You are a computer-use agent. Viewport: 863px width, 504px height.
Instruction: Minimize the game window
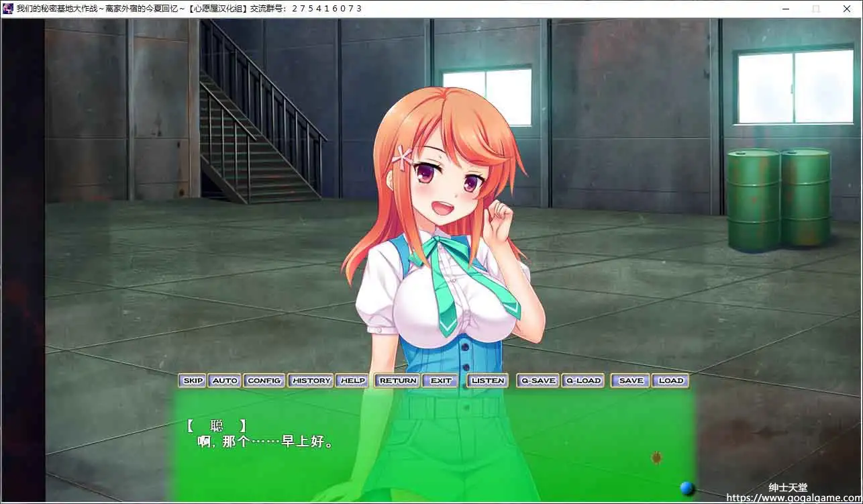coord(786,9)
